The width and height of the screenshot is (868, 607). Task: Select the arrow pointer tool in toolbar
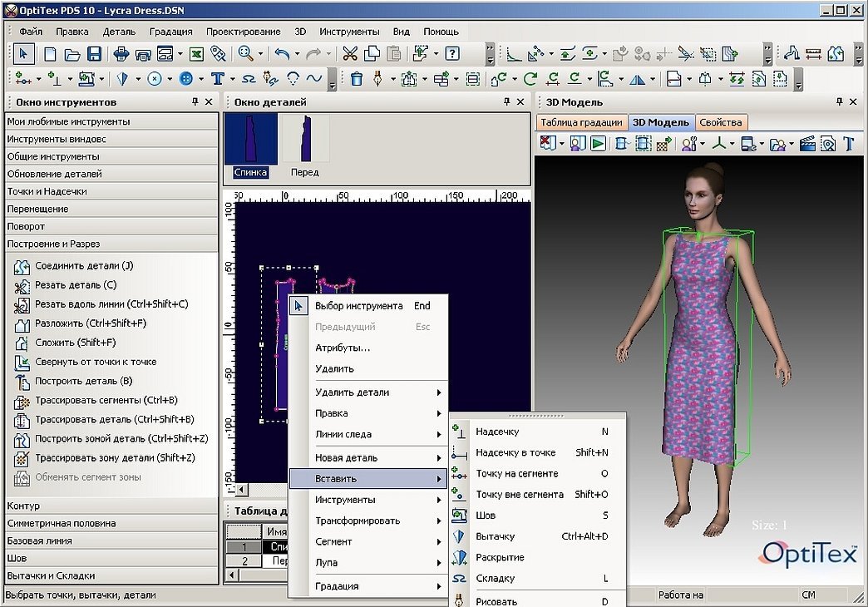point(22,54)
